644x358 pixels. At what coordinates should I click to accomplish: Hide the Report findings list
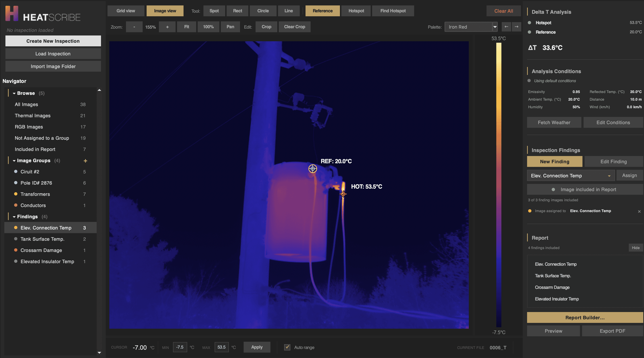point(635,247)
